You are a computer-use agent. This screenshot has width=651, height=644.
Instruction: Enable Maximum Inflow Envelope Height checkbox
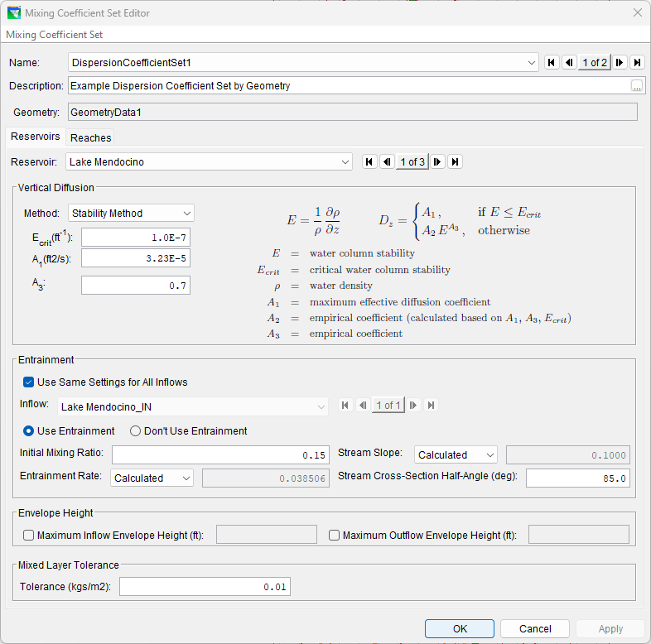pyautogui.click(x=29, y=536)
